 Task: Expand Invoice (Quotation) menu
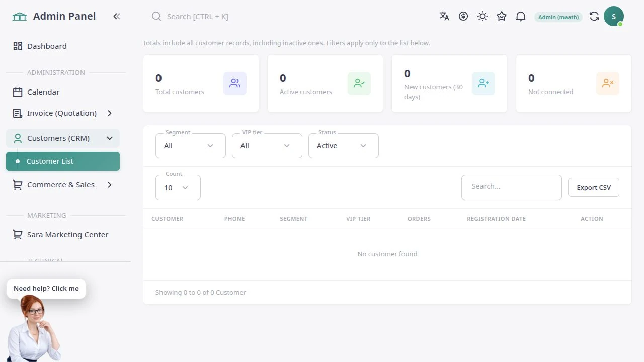tap(63, 113)
